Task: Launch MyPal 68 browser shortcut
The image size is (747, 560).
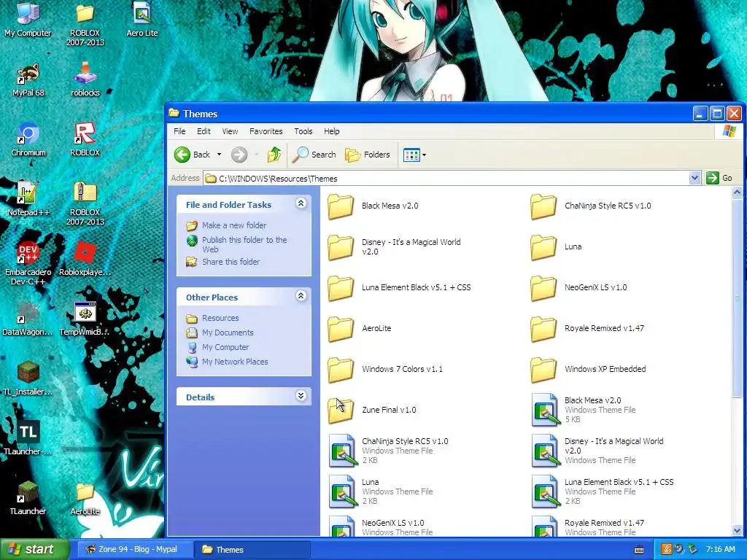Action: click(x=28, y=79)
